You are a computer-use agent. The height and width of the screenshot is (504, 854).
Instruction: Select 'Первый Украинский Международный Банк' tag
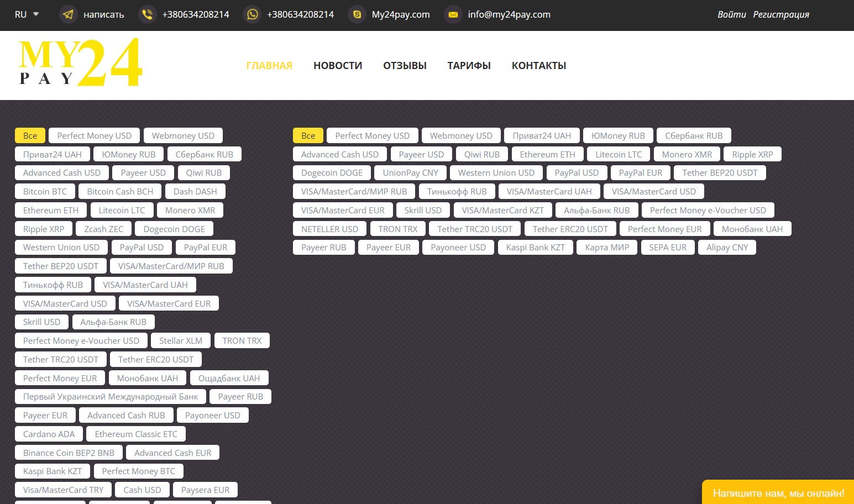pyautogui.click(x=111, y=397)
